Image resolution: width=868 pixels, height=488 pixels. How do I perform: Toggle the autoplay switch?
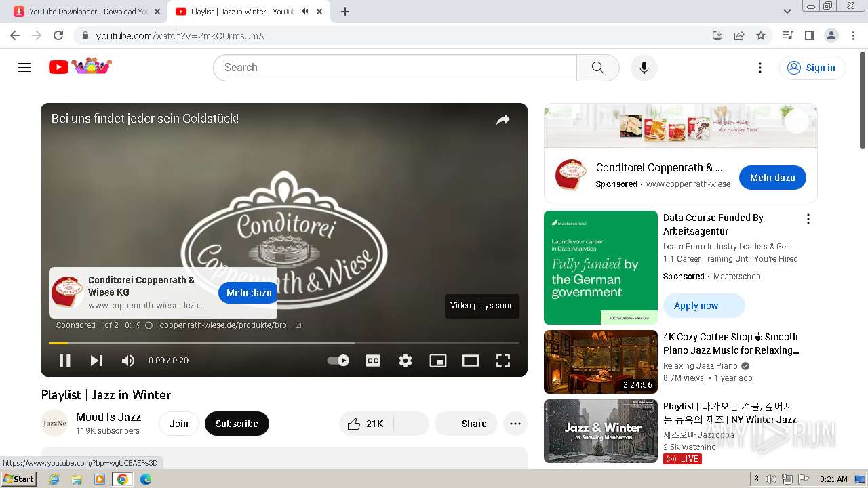(x=338, y=361)
